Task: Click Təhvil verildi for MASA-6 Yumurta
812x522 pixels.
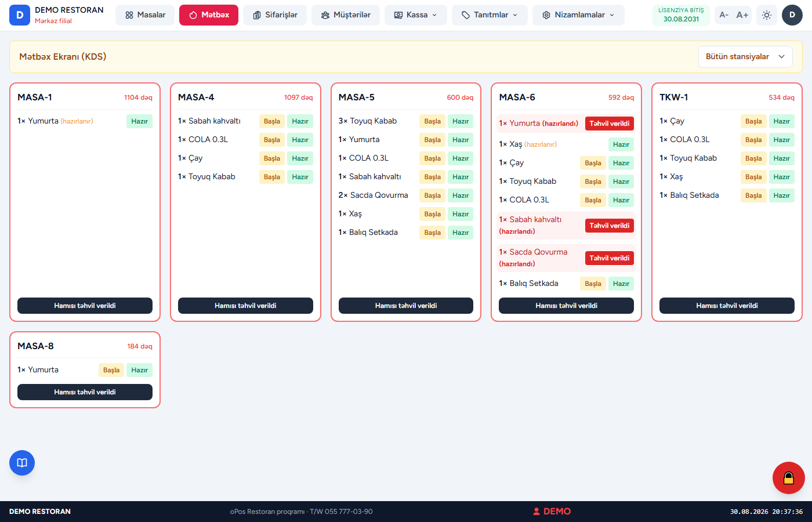Action: pyautogui.click(x=610, y=124)
